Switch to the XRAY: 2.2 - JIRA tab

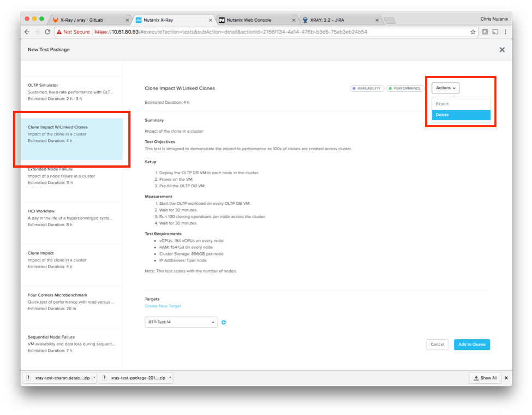(340, 20)
